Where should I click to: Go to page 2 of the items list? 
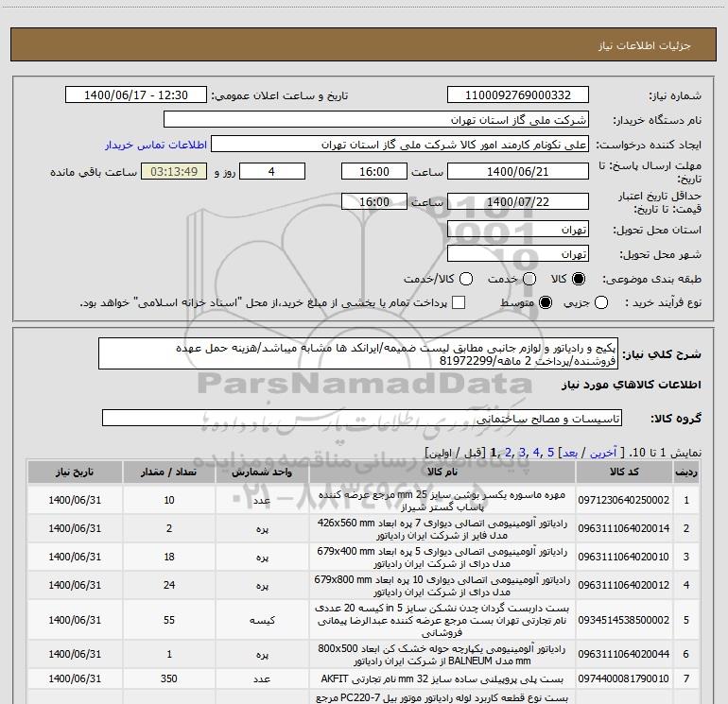[x=509, y=452]
